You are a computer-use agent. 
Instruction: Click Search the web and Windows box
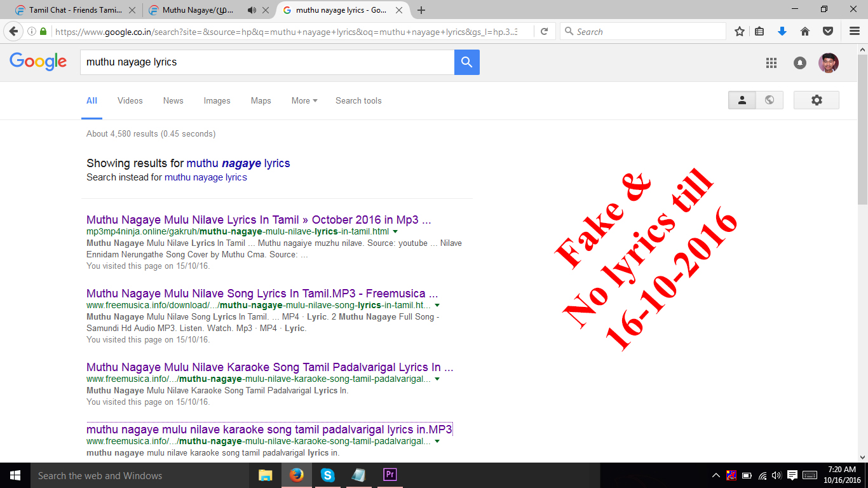(140, 475)
